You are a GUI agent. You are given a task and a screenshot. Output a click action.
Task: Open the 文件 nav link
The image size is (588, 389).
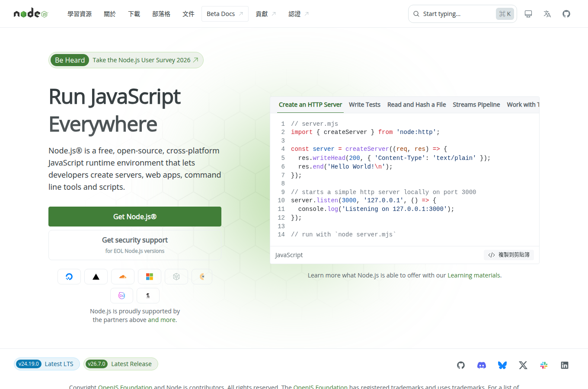189,14
